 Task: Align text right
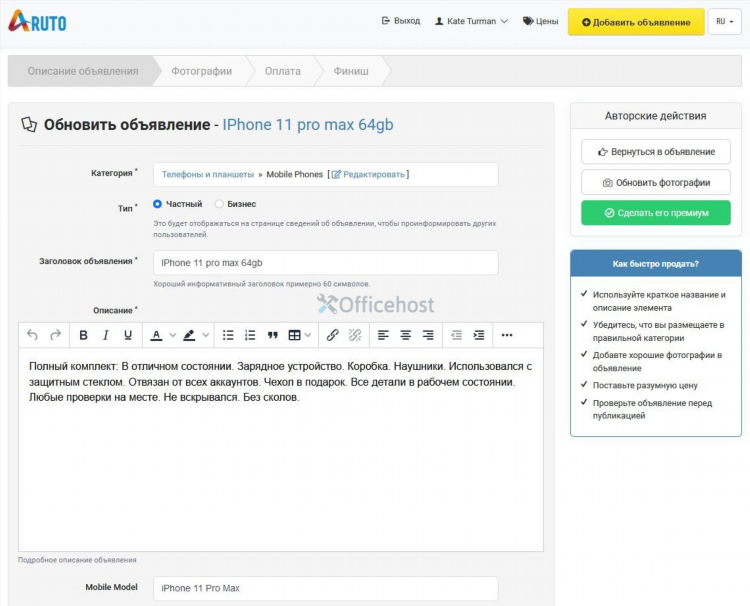coord(428,335)
